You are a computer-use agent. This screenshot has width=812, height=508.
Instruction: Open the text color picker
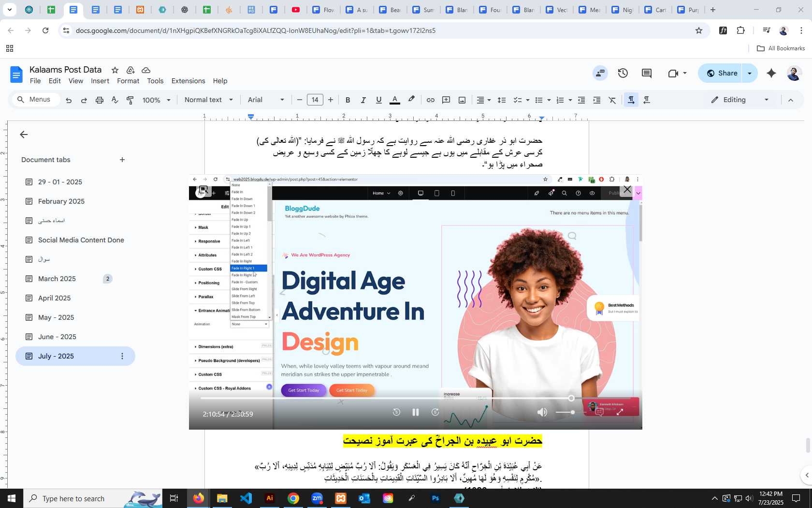[395, 100]
